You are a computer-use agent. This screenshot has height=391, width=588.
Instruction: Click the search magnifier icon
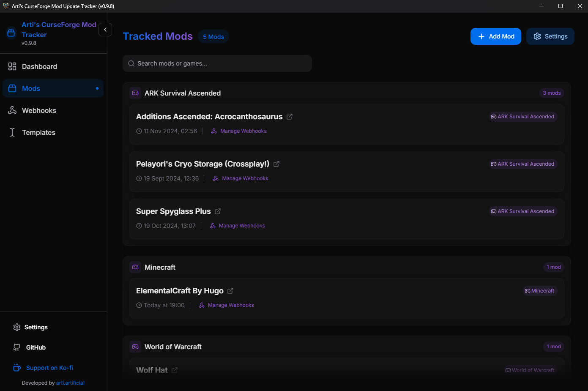tap(131, 63)
